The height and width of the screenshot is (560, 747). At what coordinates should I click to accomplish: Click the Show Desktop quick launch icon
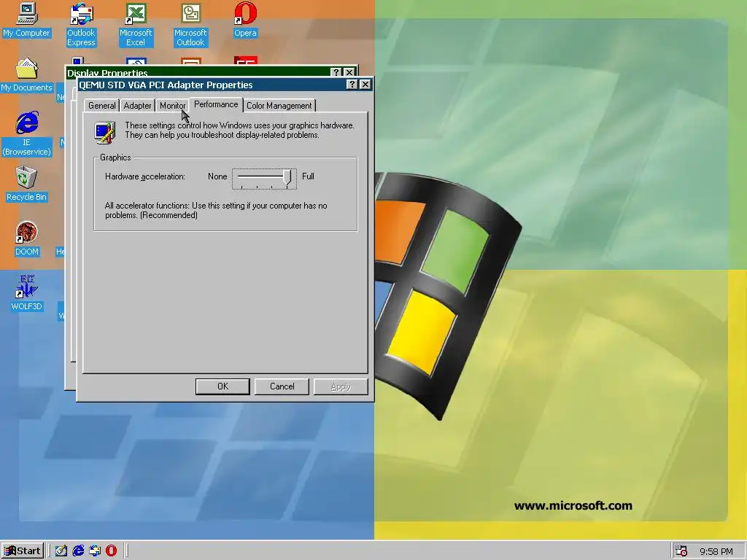coord(61,551)
